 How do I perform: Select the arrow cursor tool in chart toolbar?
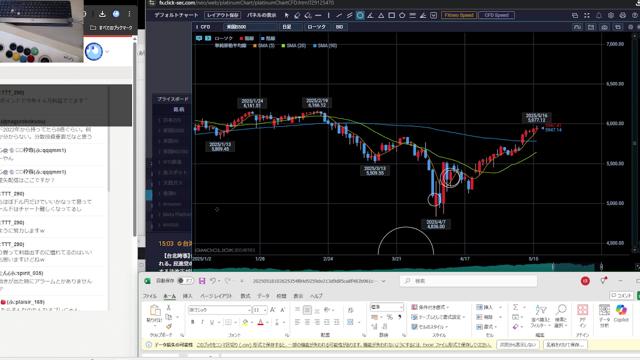pos(287,16)
